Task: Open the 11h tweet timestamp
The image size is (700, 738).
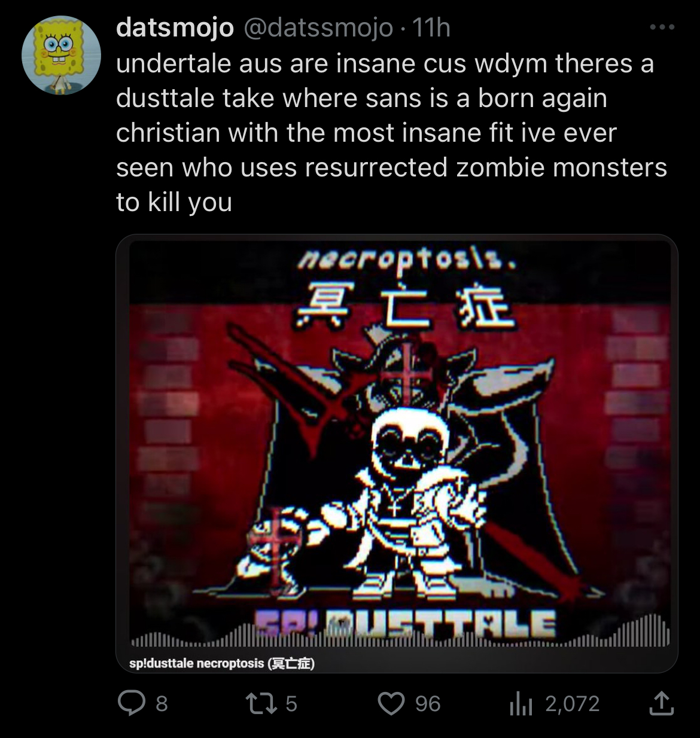Action: (431, 28)
